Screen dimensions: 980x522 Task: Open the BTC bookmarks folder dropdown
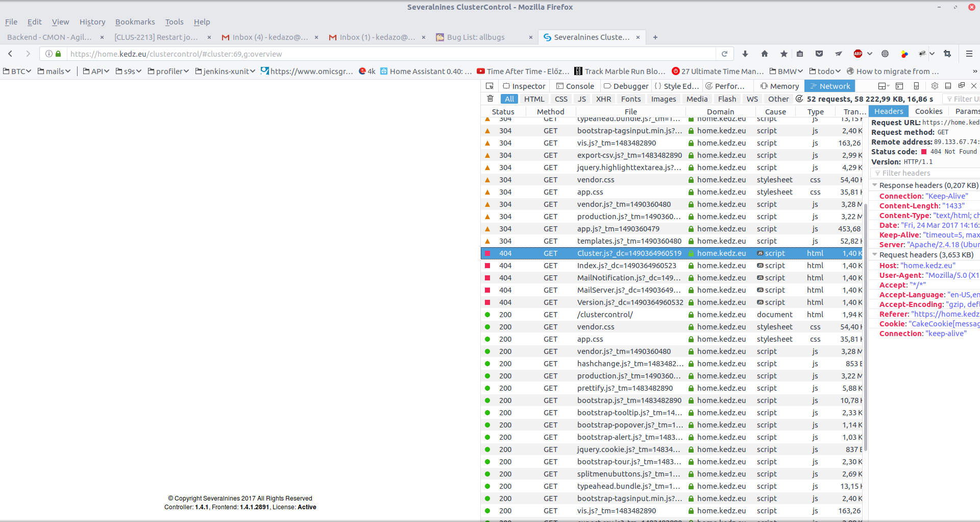point(17,72)
